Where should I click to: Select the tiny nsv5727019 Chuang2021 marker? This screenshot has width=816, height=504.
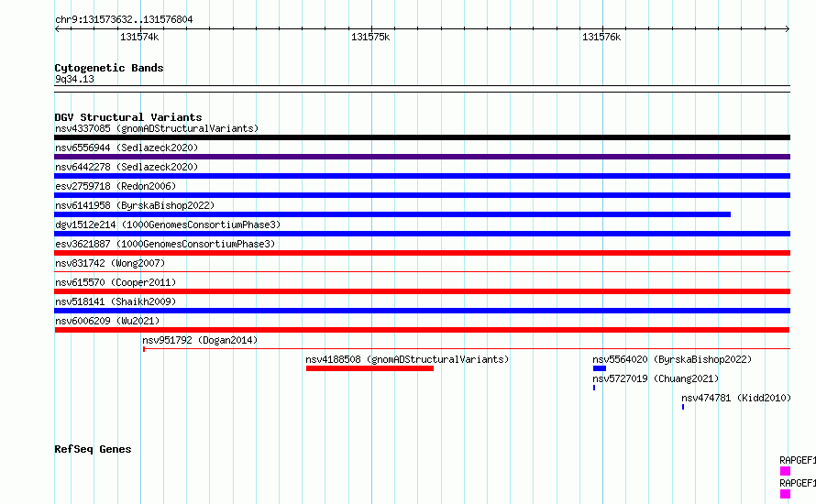pyautogui.click(x=594, y=388)
